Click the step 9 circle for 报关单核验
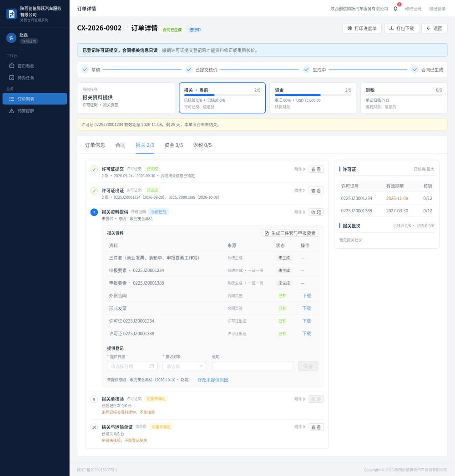Viewport: 455px width, 476px height. tap(94, 399)
